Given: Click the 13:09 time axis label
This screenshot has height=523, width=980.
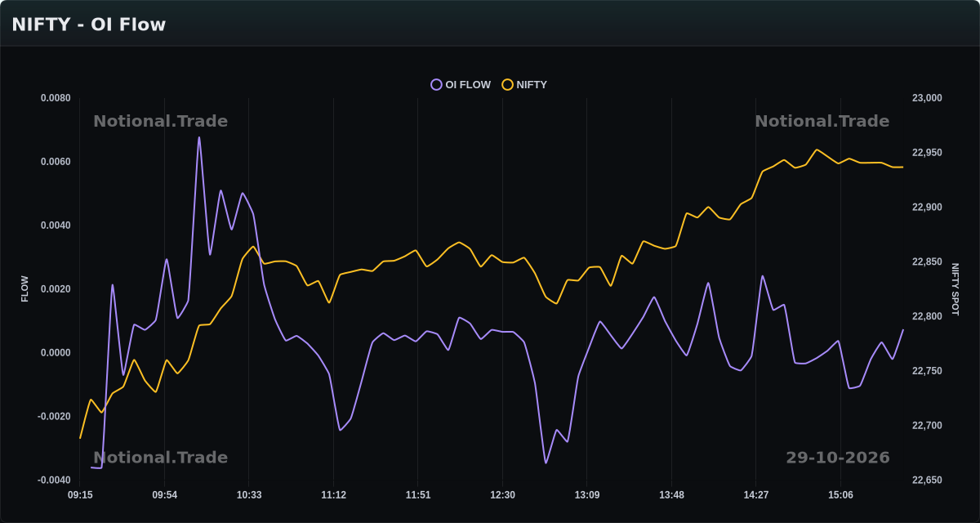Looking at the screenshot, I should pyautogui.click(x=586, y=495).
